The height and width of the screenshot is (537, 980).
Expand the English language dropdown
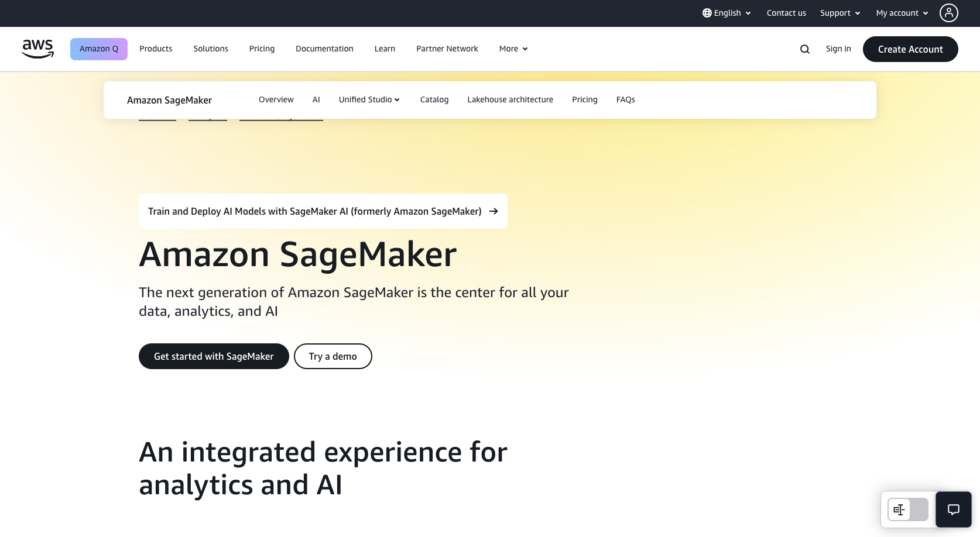pos(727,13)
